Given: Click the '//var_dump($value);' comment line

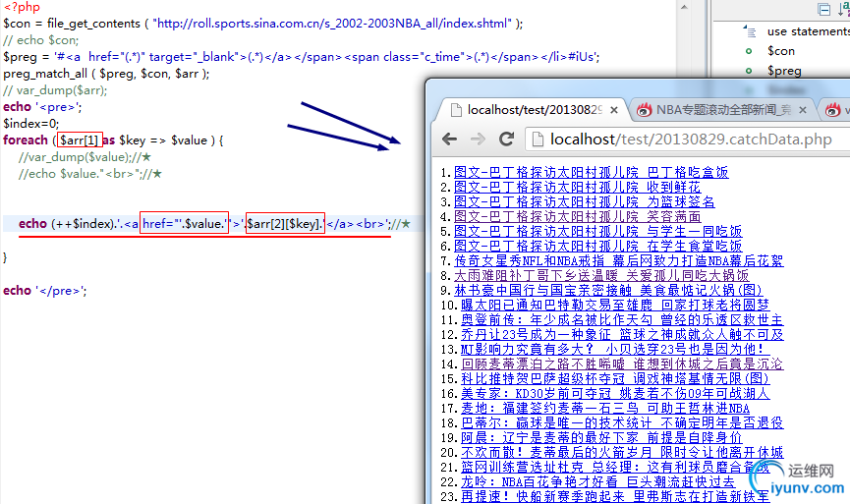Looking at the screenshot, I should coord(85,157).
